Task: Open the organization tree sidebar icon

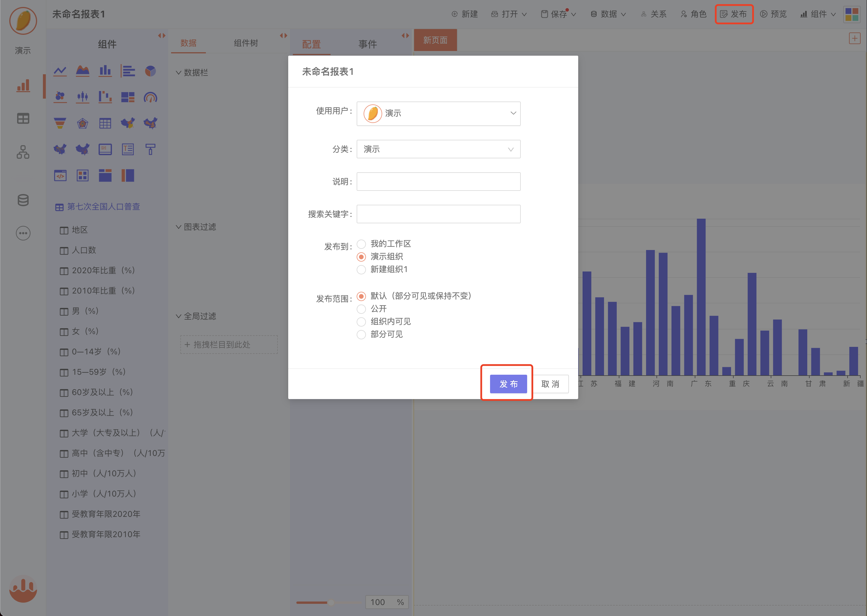Action: pos(23,152)
